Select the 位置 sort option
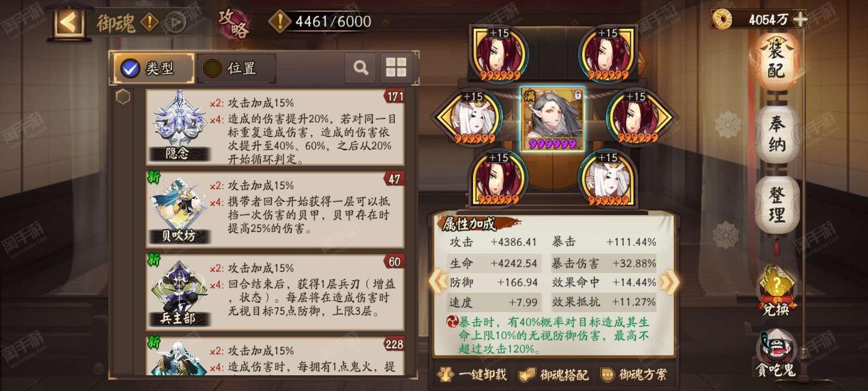The height and width of the screenshot is (391, 868). [237, 68]
